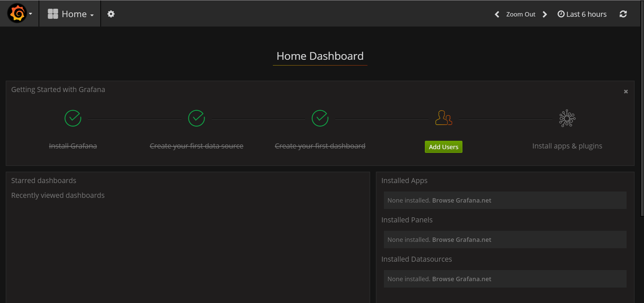Click the Installed Apps heading

click(x=404, y=181)
